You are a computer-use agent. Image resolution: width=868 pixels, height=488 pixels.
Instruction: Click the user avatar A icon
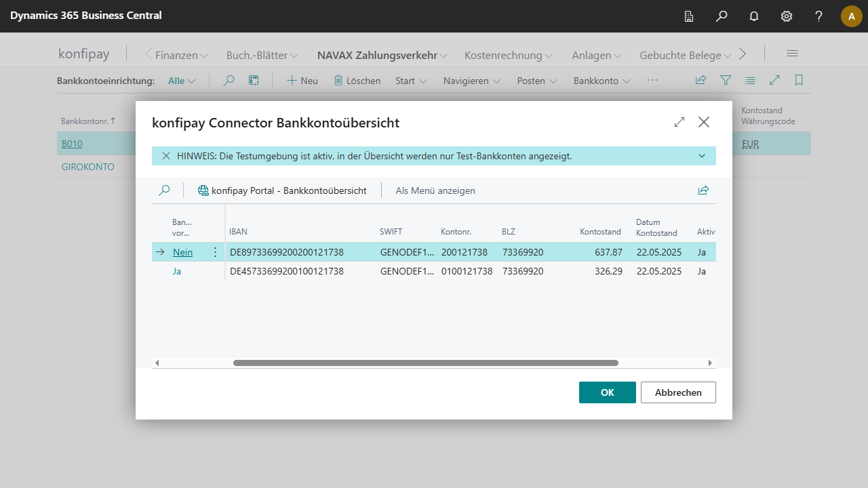pyautogui.click(x=851, y=16)
